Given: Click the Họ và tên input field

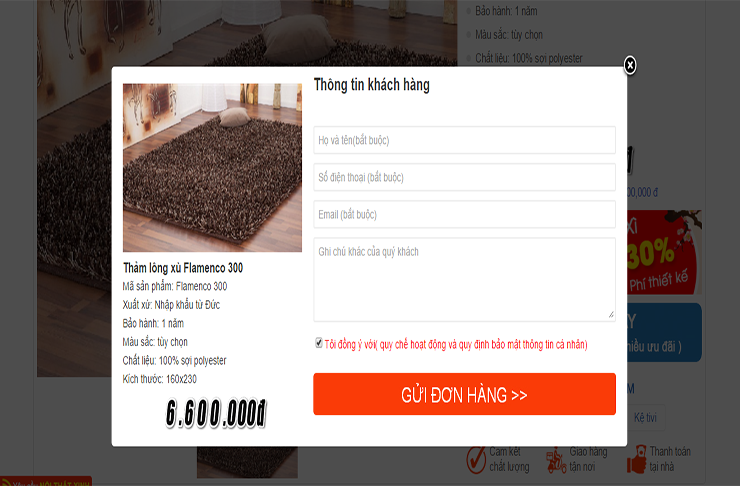Looking at the screenshot, I should click(x=464, y=140).
